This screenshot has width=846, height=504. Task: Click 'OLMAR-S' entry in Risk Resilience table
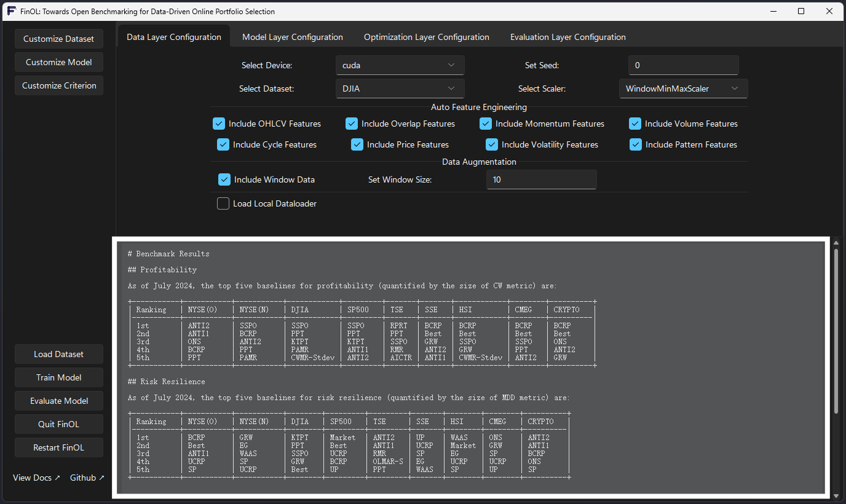[x=387, y=462]
